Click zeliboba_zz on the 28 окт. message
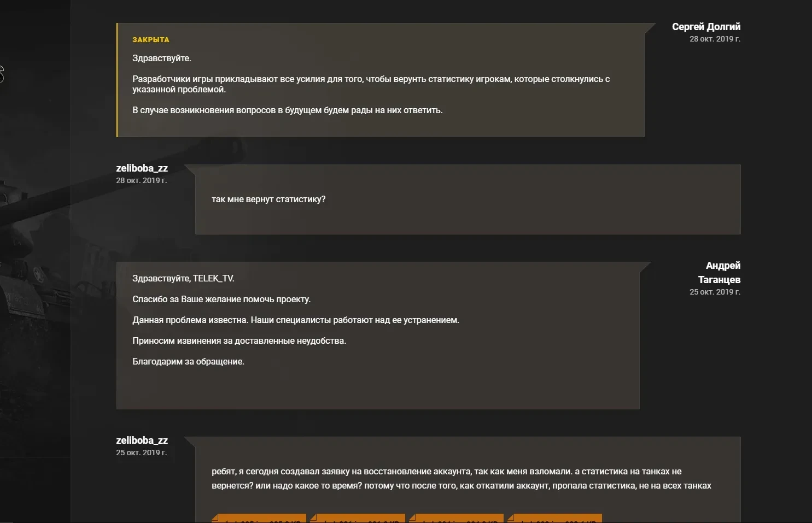Image resolution: width=812 pixels, height=523 pixels. (142, 168)
